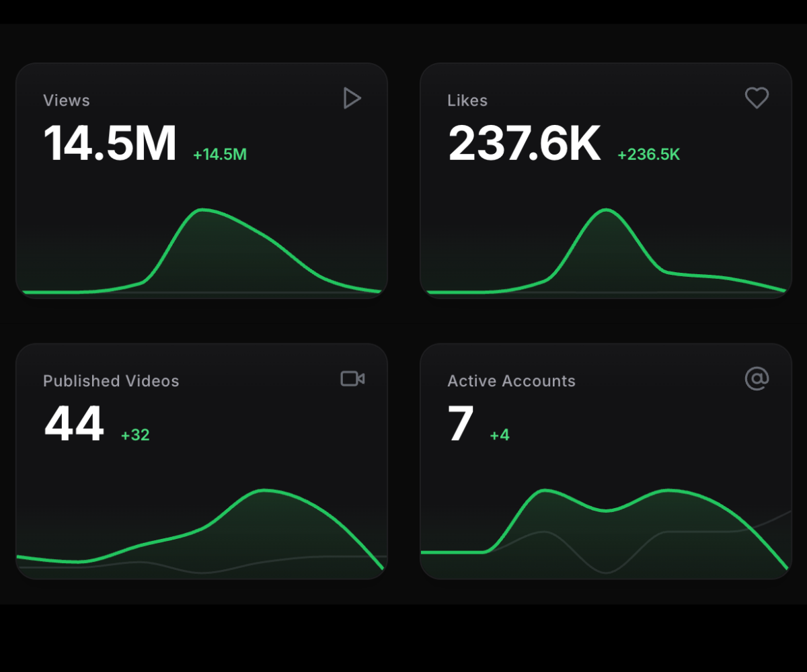Image resolution: width=807 pixels, height=672 pixels.
Task: Click the 44 published videos count
Action: pos(74,423)
